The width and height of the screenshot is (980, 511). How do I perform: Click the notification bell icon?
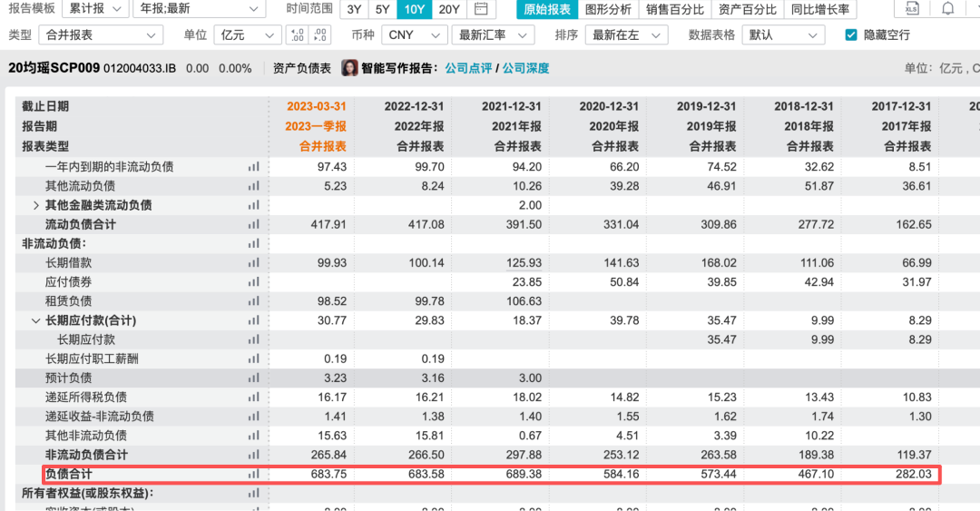click(947, 9)
